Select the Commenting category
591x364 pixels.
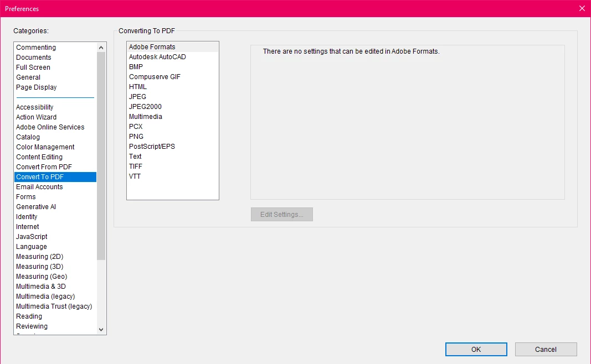(x=55, y=48)
